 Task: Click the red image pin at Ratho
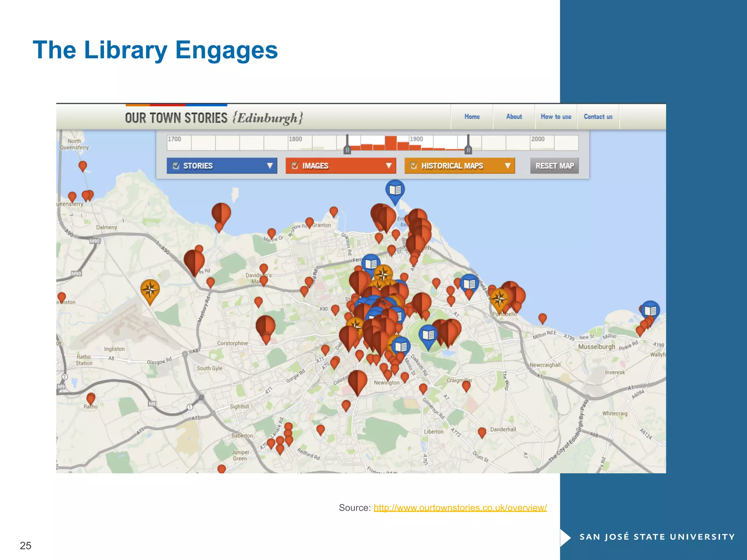(91, 399)
